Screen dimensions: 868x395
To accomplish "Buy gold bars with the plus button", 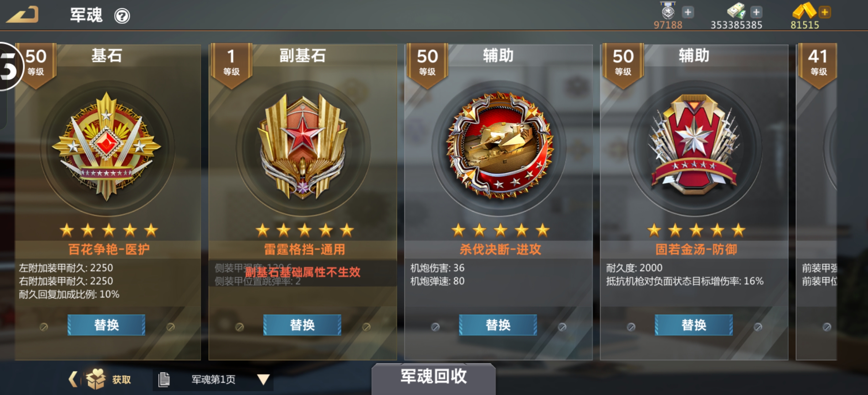I will [825, 12].
